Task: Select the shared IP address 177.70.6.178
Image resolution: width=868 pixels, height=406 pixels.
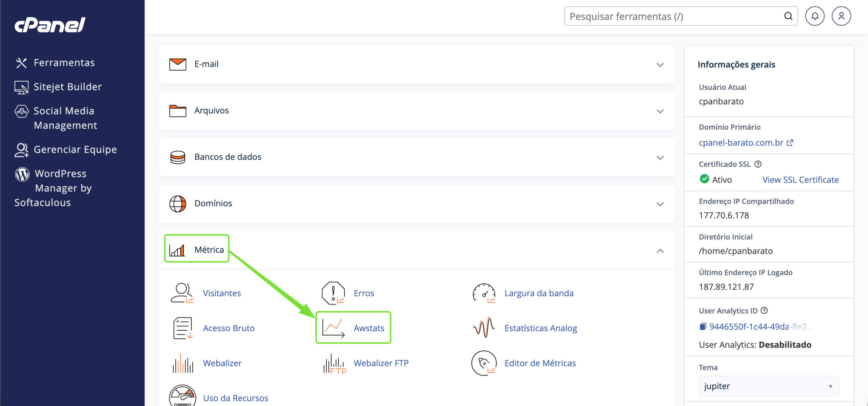Action: pos(724,215)
